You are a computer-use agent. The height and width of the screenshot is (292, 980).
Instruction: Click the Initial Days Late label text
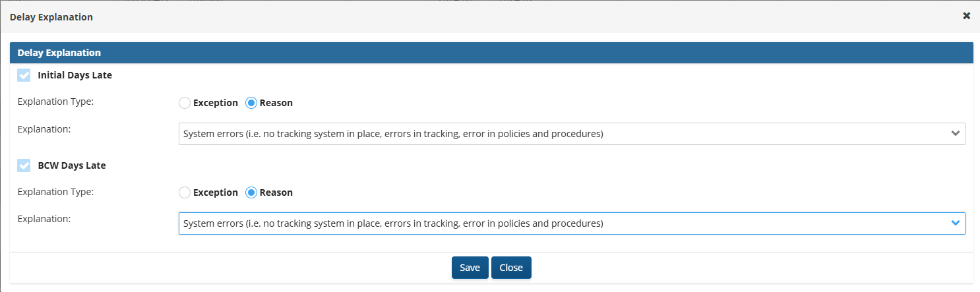(75, 75)
